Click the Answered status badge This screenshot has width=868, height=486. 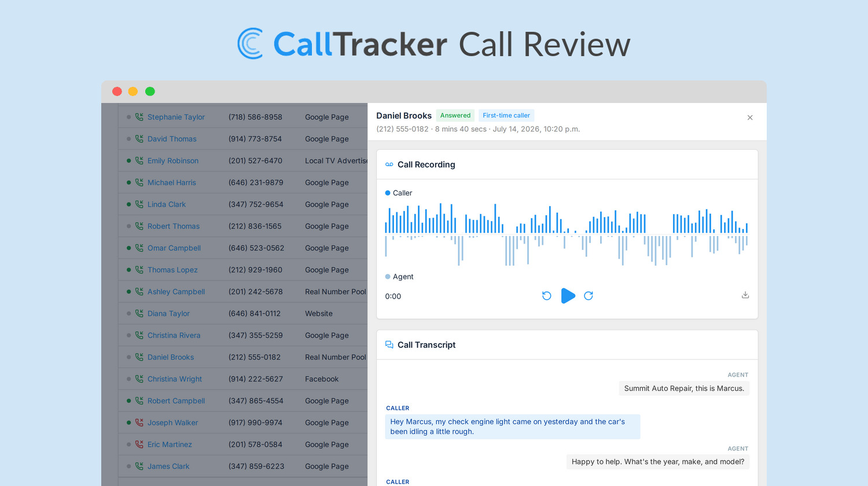click(x=455, y=116)
